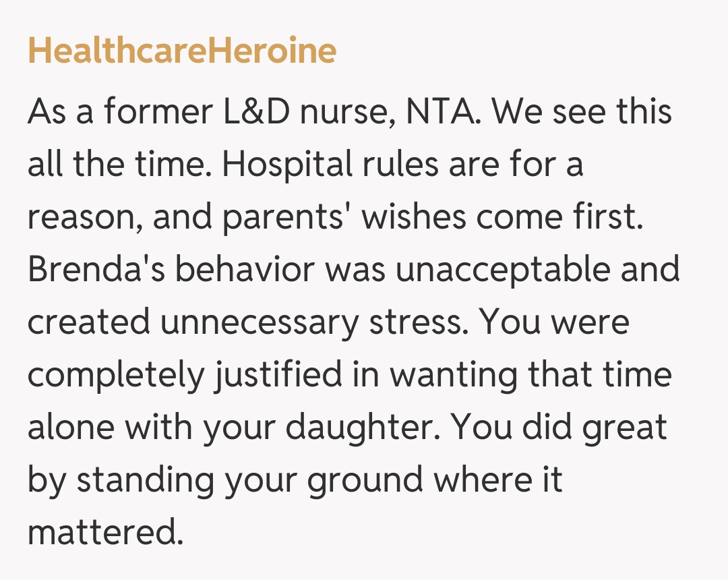
Task: Click the word "great" in the comment
Action: (624, 428)
